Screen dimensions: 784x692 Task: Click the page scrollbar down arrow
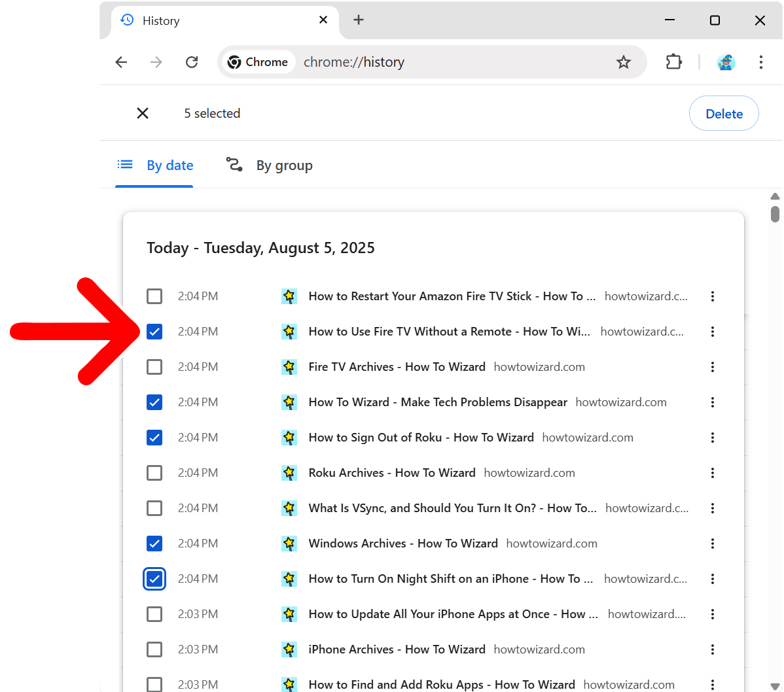coord(775,685)
